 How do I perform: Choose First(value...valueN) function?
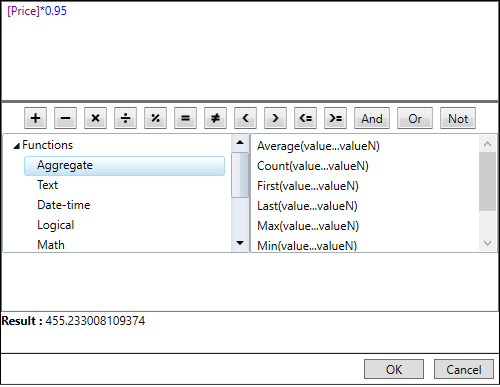308,186
